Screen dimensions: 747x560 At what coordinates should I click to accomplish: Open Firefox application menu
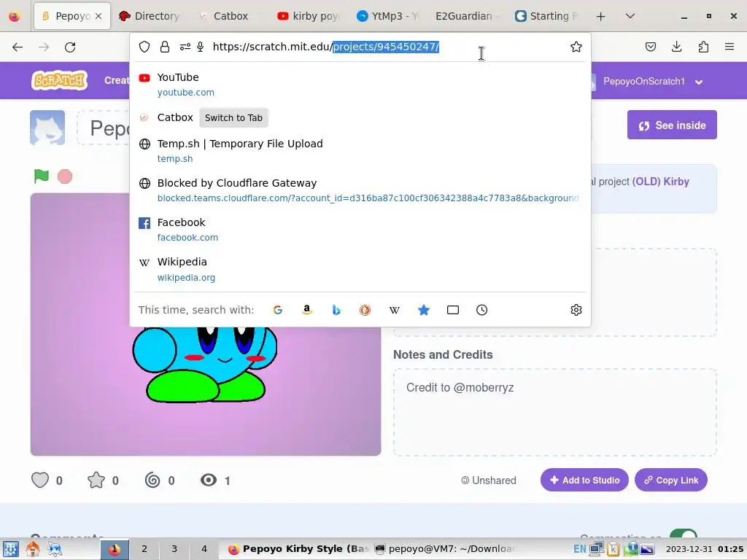729,47
